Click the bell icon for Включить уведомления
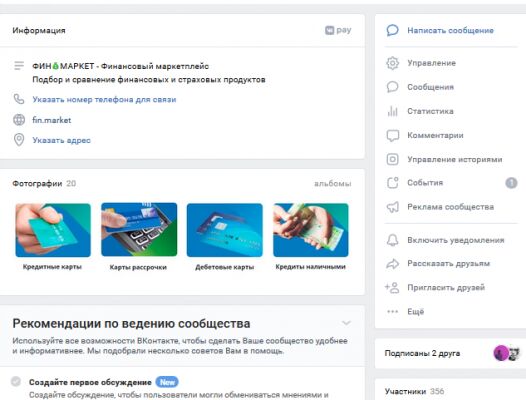The image size is (526, 400). coord(392,240)
